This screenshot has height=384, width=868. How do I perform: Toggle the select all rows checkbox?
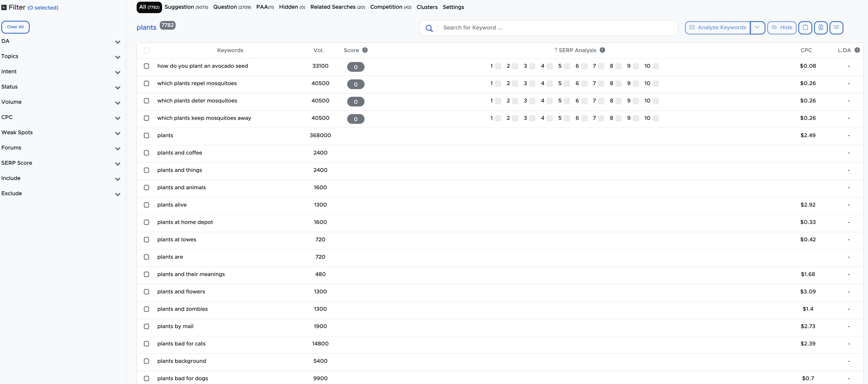tap(147, 50)
